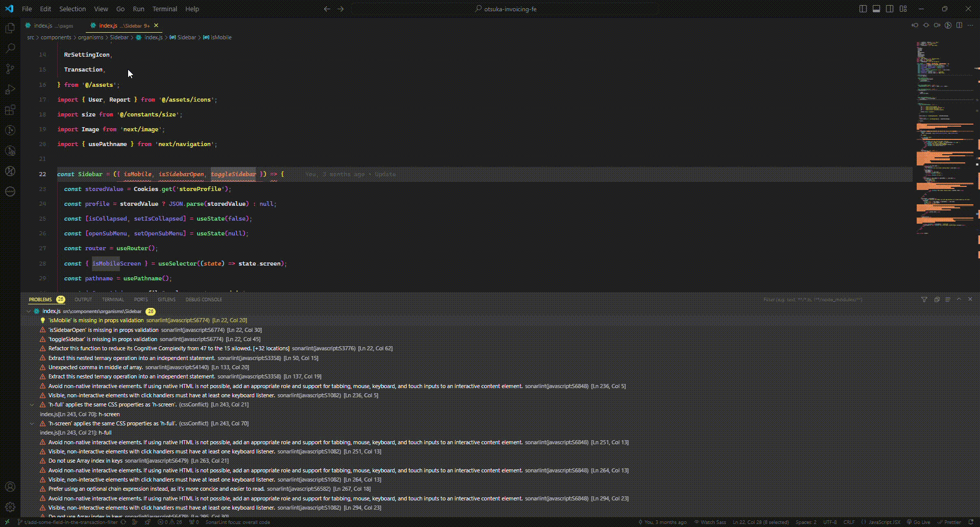Image resolution: width=980 pixels, height=527 pixels.
Task: View problems as tree or table icon
Action: [948, 299]
